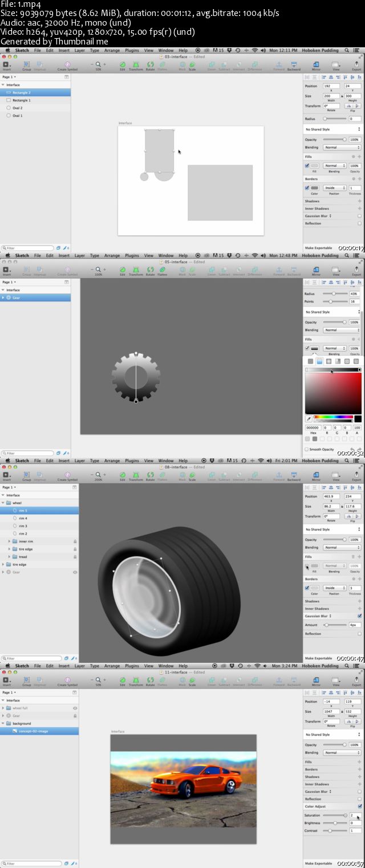Enable Smooth Opacity checkbox in 05-interface
Viewport: 365px width, 868px height.
click(306, 449)
